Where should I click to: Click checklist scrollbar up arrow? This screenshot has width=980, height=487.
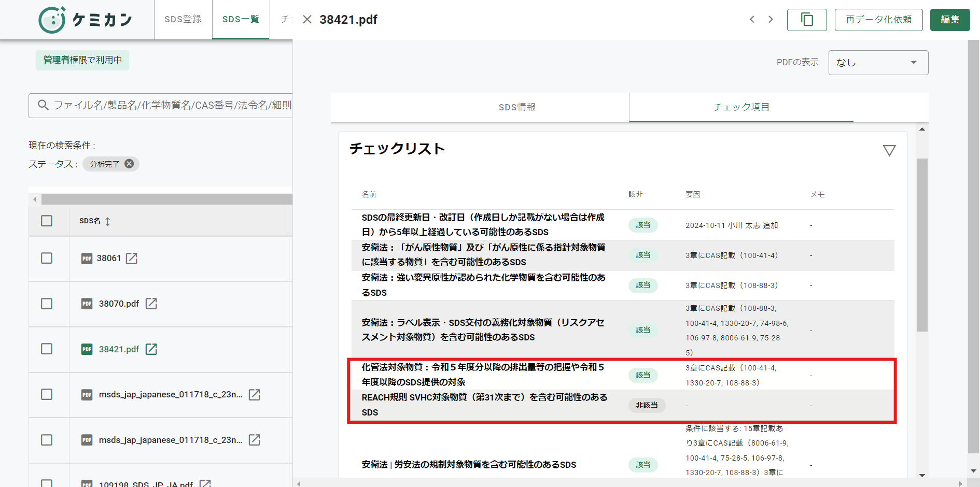922,129
